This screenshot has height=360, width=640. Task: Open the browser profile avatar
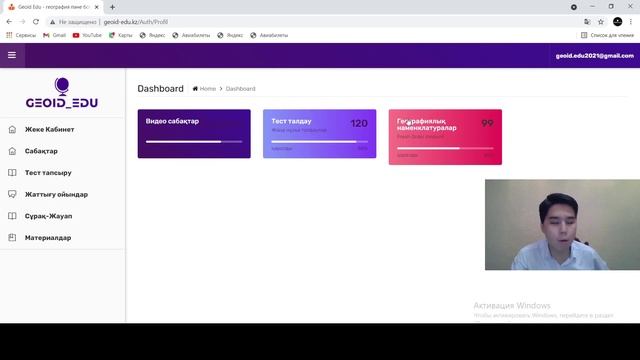pyautogui.click(x=618, y=22)
